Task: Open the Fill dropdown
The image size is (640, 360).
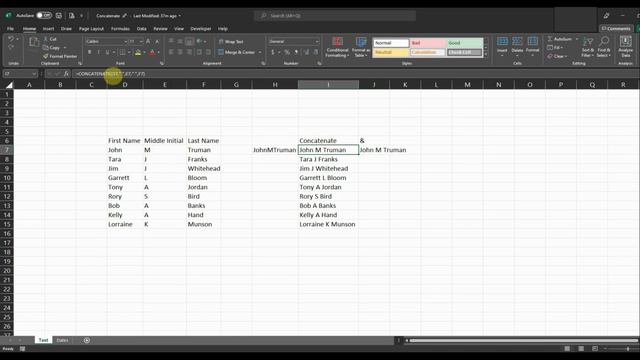Action: [x=555, y=47]
